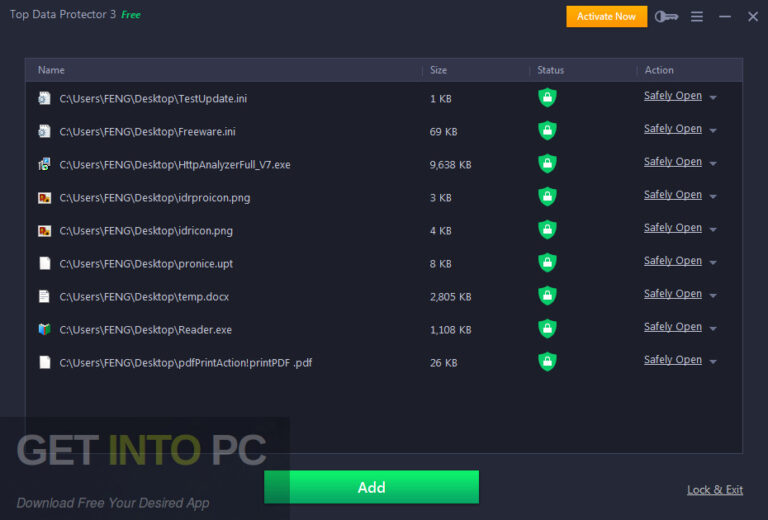Click the idrproicon.png image icon
Viewport: 768px width, 520px height.
point(44,198)
